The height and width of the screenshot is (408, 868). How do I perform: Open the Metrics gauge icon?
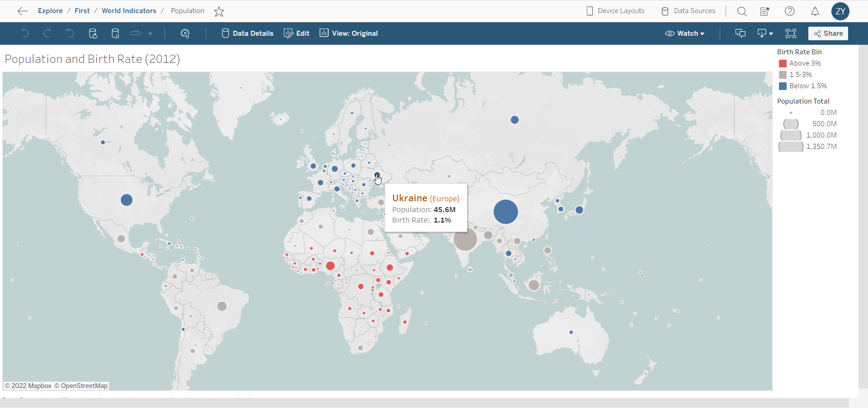click(185, 33)
